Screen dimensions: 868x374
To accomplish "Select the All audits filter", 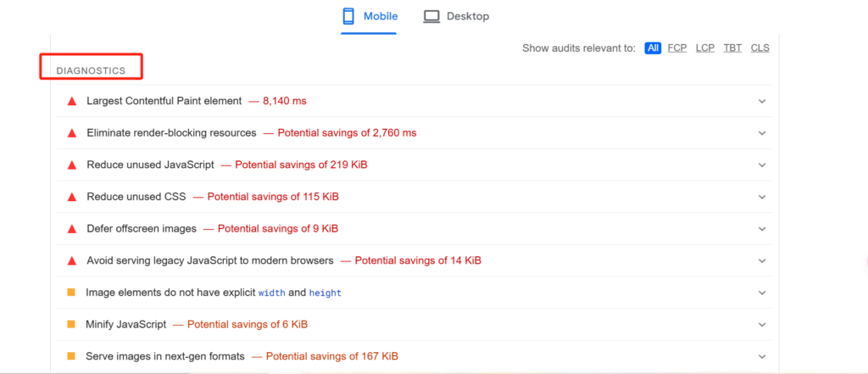I will click(653, 48).
